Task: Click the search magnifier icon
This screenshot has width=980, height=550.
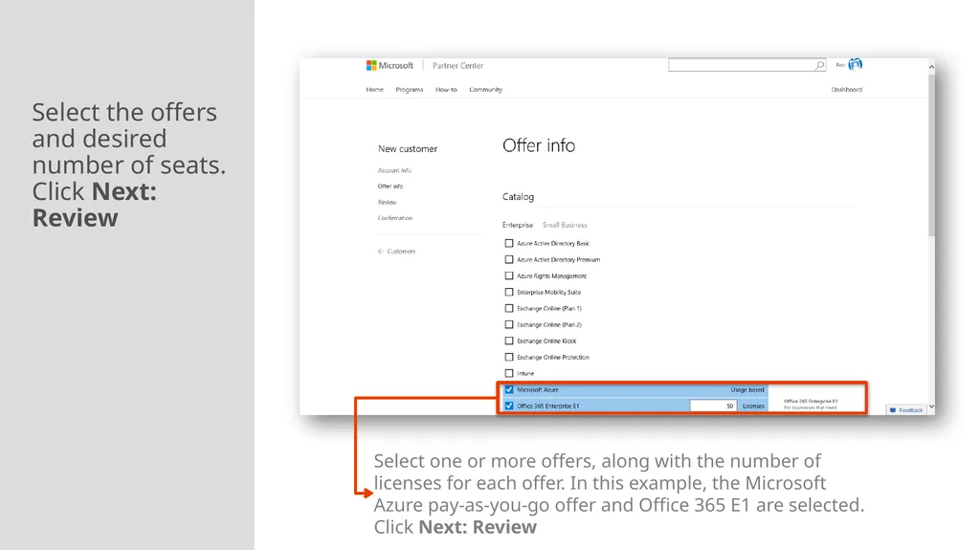Action: [819, 66]
